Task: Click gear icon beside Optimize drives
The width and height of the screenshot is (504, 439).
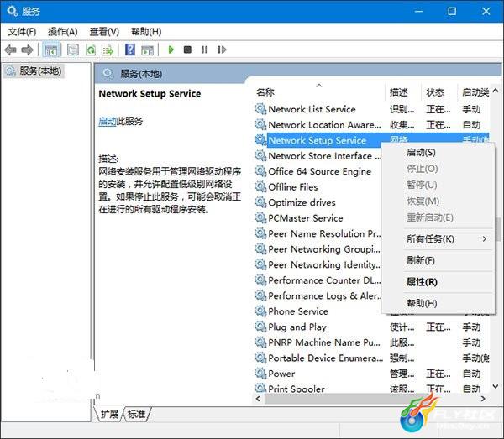Action: (260, 202)
